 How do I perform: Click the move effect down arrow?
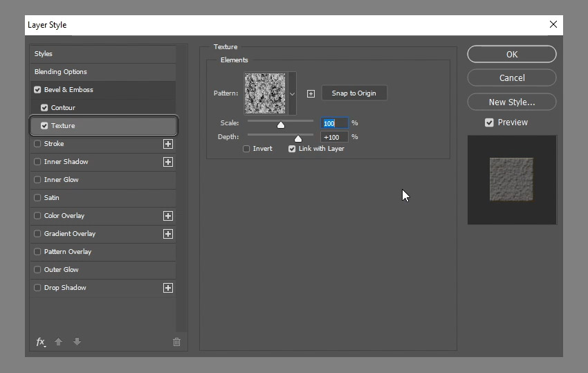[77, 342]
